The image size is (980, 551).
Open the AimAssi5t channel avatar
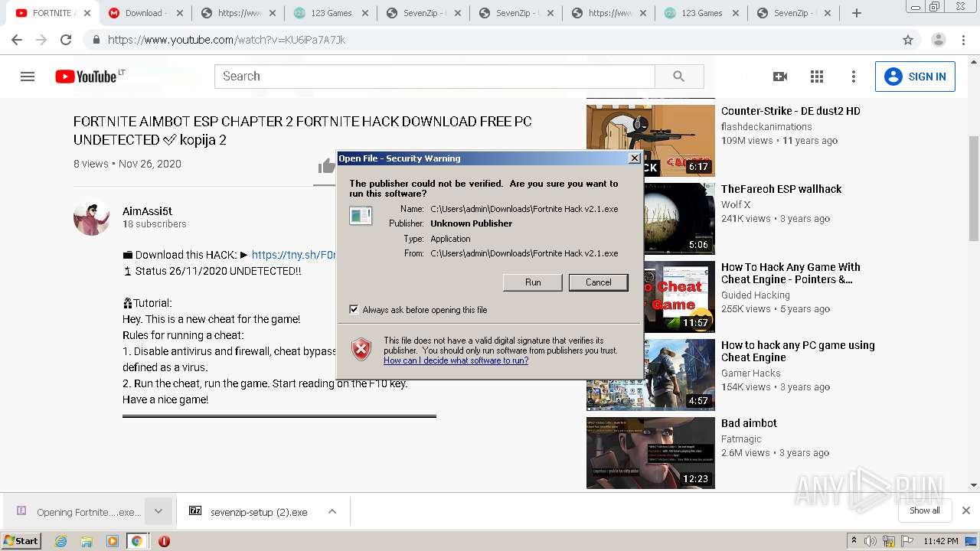92,217
